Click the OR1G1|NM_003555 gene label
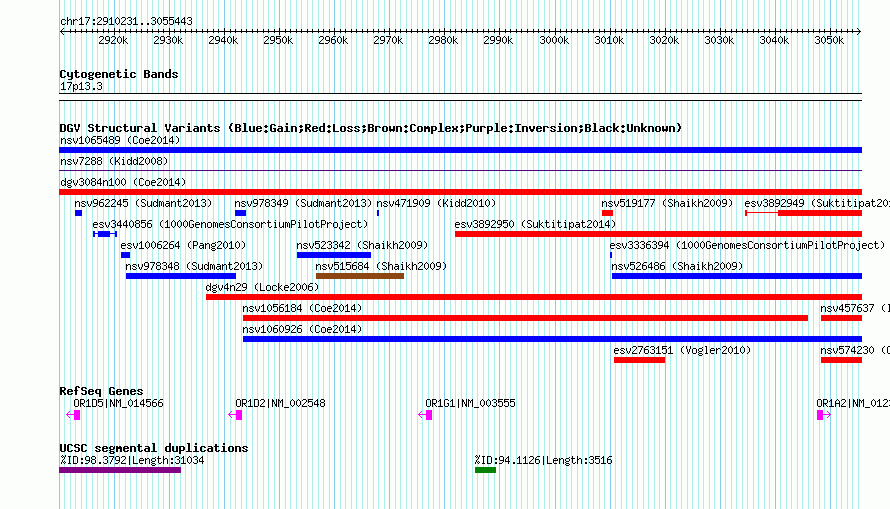 click(471, 403)
